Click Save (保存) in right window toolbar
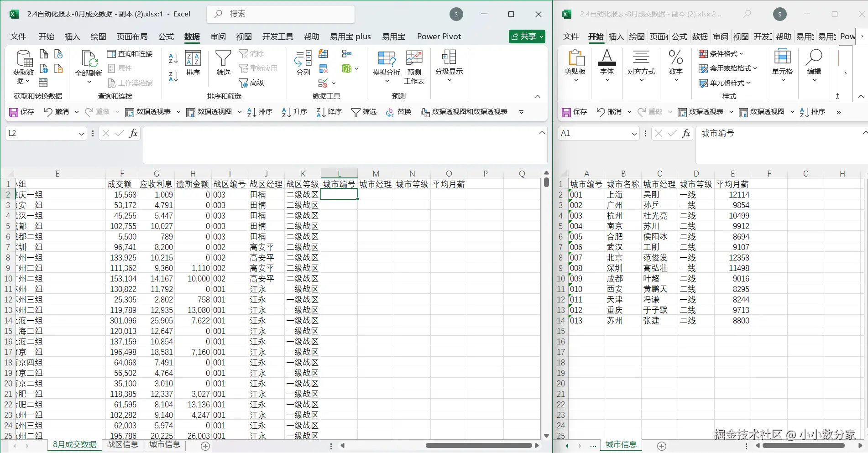Image resolution: width=868 pixels, height=453 pixels. pos(575,112)
